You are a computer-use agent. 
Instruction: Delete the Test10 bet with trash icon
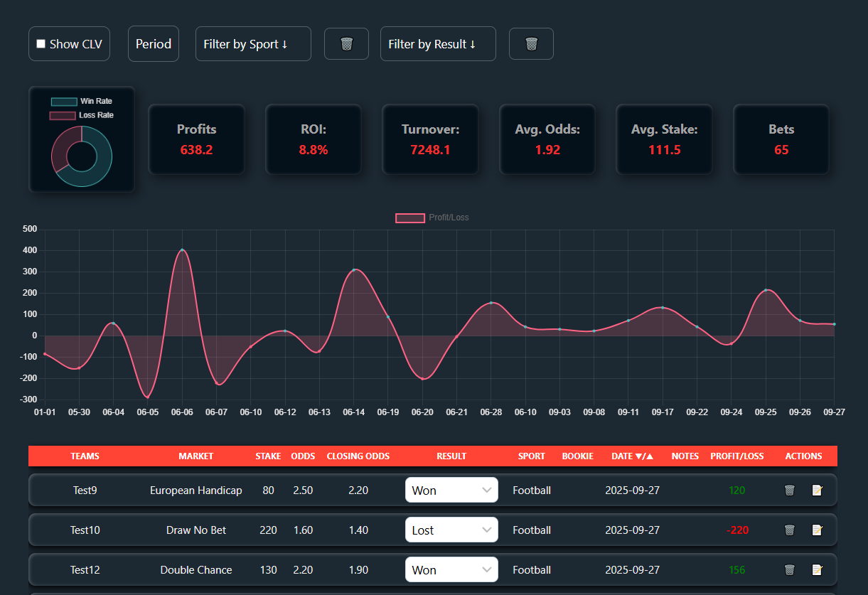click(789, 530)
